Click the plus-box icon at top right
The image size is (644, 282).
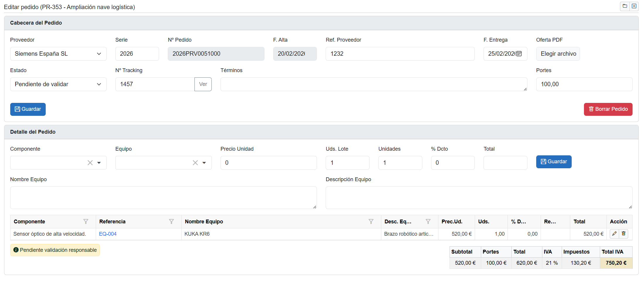tap(634, 6)
